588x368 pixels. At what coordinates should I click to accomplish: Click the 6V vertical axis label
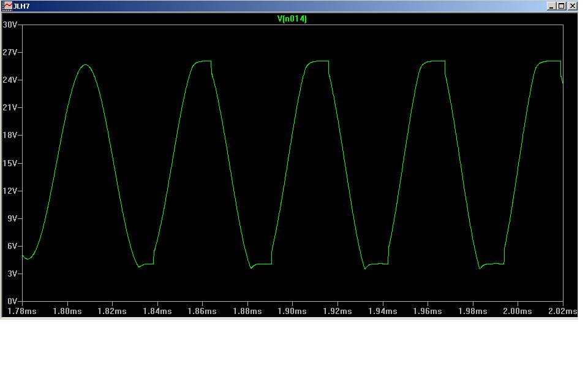tap(12, 246)
